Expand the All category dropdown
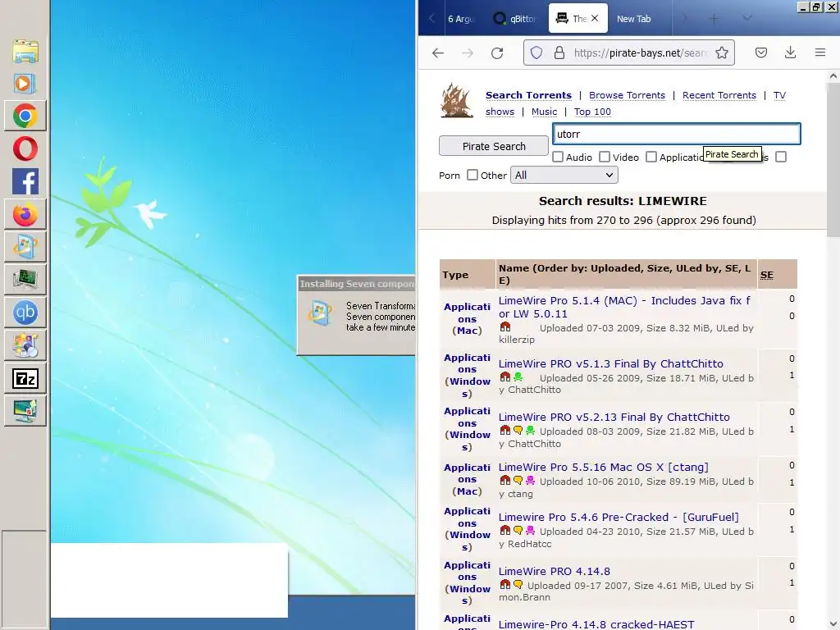Viewport: 840px width, 630px height. (x=564, y=176)
